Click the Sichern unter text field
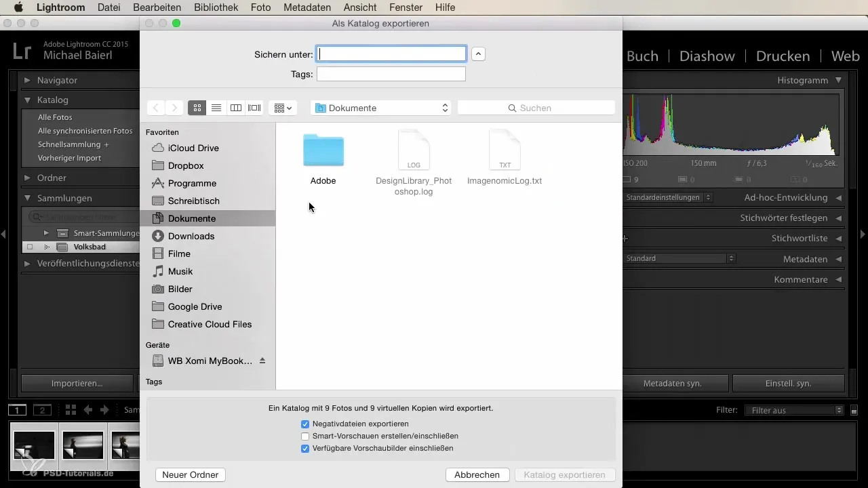The height and width of the screenshot is (488, 868). 391,54
